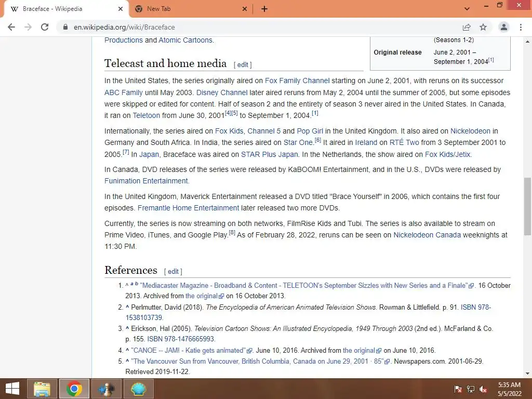This screenshot has height=399, width=532.
Task: Open the Star One link
Action: [298, 142]
